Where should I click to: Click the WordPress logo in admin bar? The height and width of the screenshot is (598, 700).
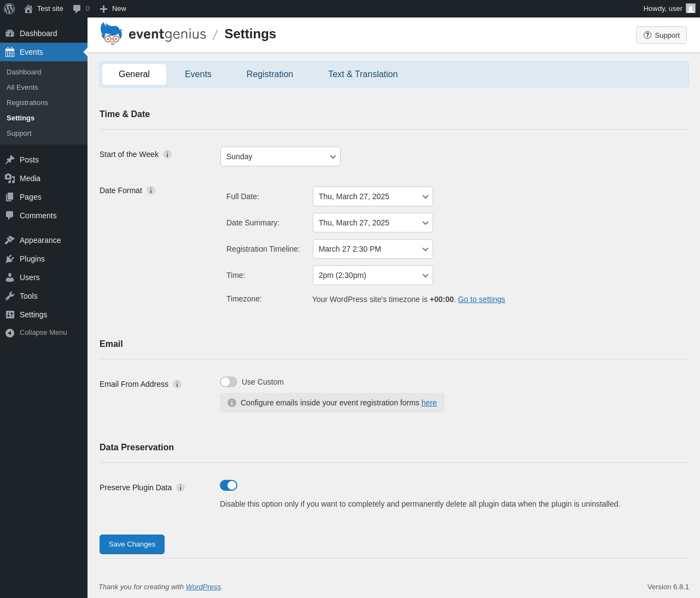(9, 9)
